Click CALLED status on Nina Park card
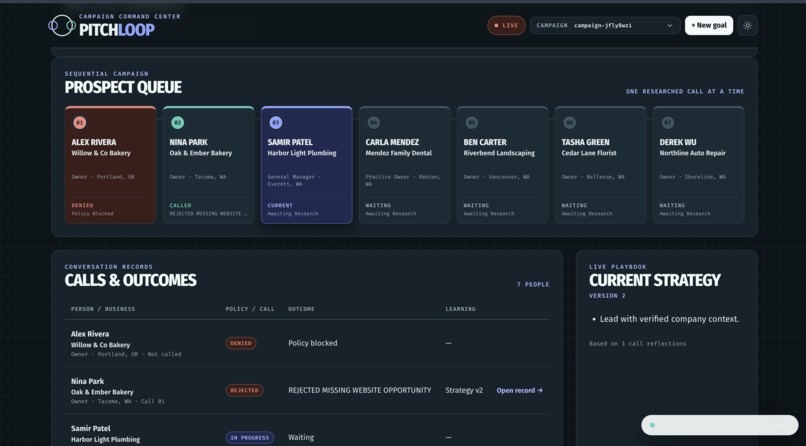The height and width of the screenshot is (446, 806). (x=180, y=206)
